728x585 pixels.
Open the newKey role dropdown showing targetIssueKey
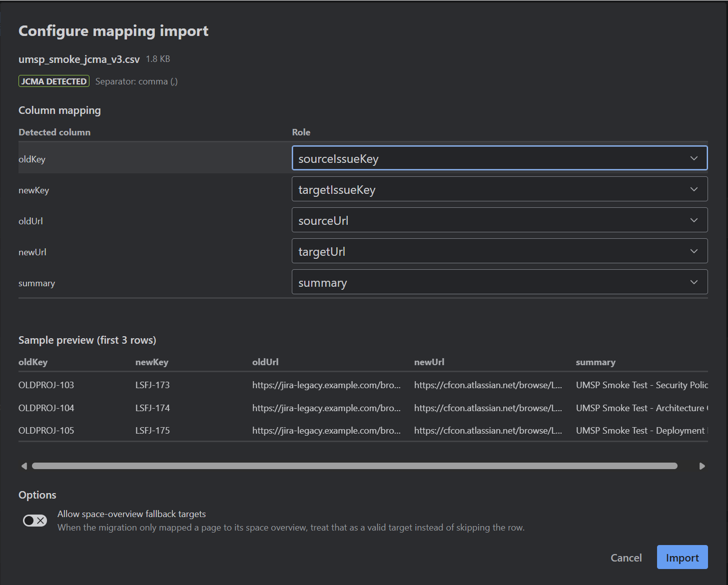(x=500, y=189)
